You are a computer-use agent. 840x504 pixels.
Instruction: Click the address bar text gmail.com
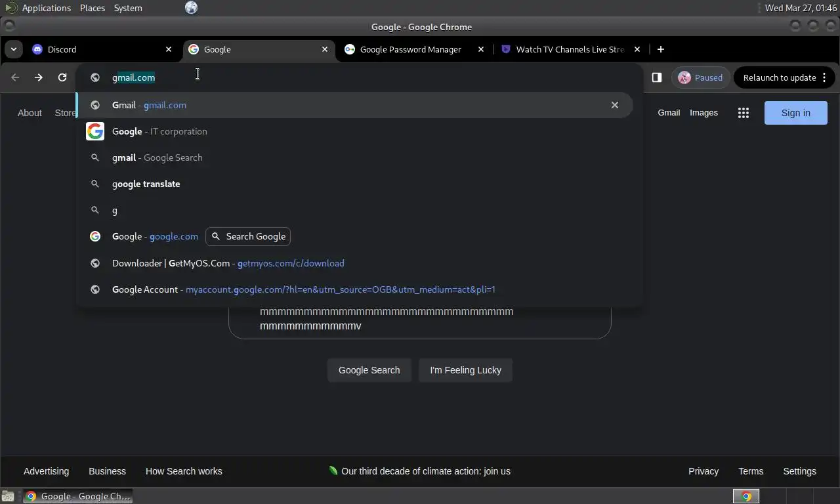(x=133, y=77)
